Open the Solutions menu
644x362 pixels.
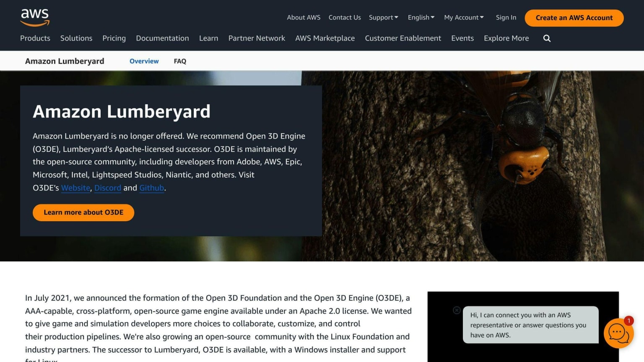click(76, 38)
